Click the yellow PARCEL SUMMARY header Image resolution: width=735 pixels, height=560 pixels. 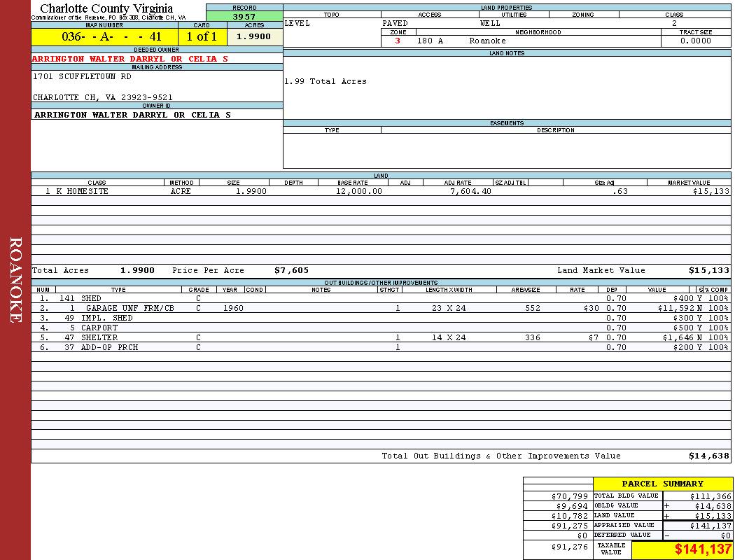662,484
